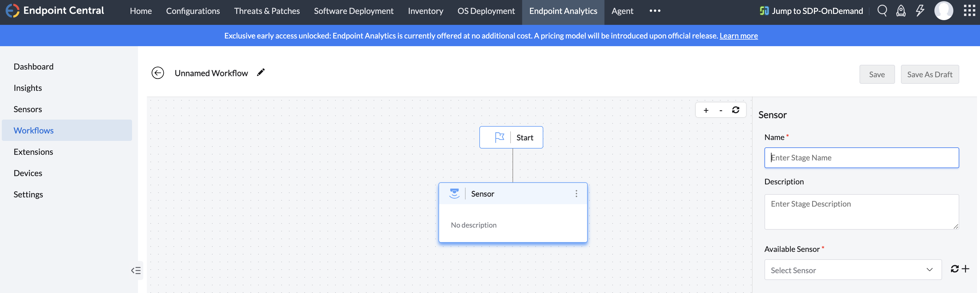
Task: Collapse the left sidebar panel
Action: coord(136,271)
